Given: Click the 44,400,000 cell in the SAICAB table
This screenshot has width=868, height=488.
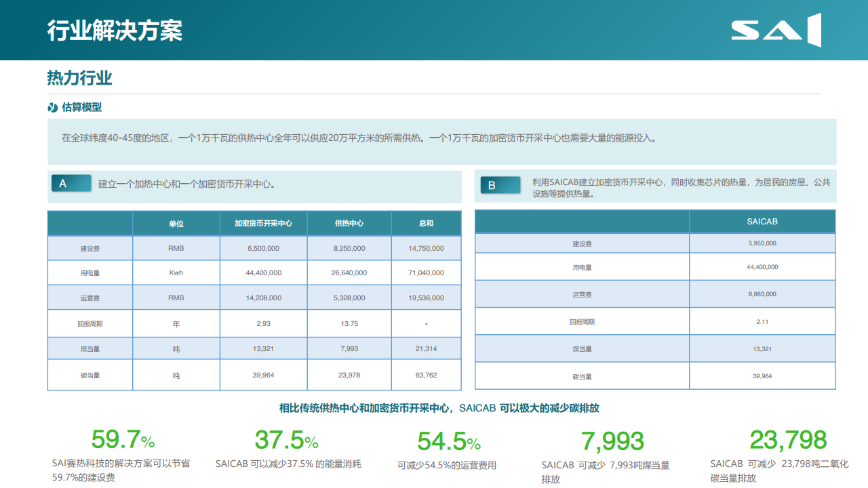Looking at the screenshot, I should tap(762, 267).
